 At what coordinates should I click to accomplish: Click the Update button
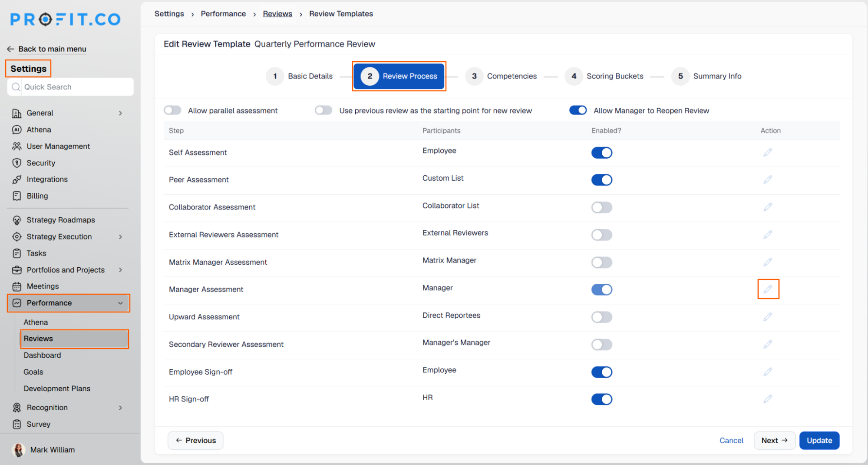(x=819, y=440)
